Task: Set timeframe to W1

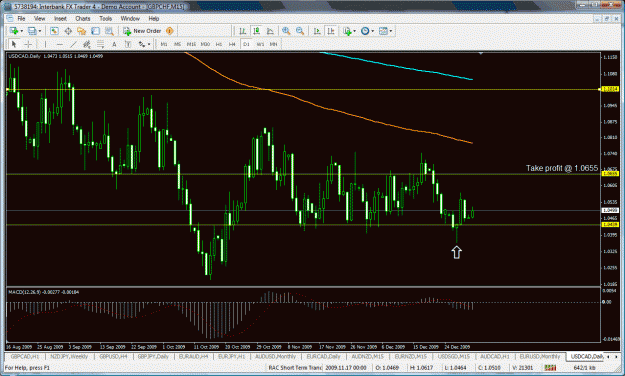Action: (260, 44)
